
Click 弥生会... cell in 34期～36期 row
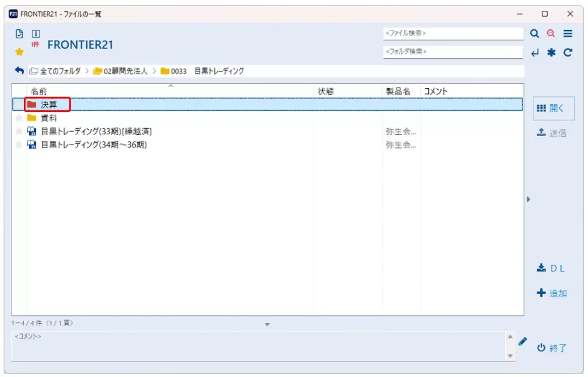[401, 144]
